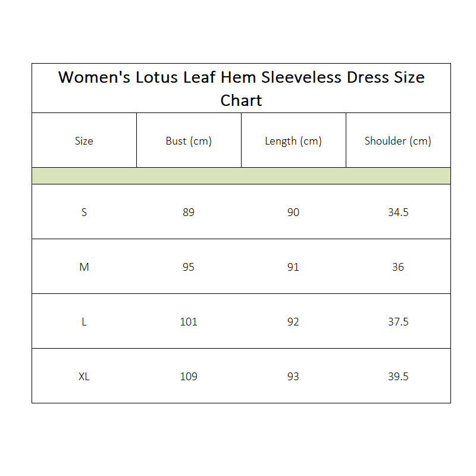
Task: Click the bust value 101
Action: (189, 321)
